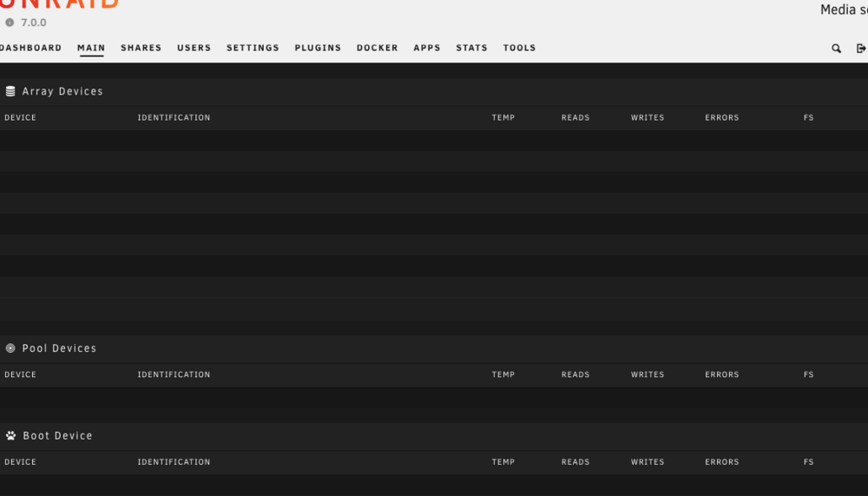This screenshot has height=496, width=868.
Task: Click the Errors header under Pool Devices
Action: pos(722,374)
